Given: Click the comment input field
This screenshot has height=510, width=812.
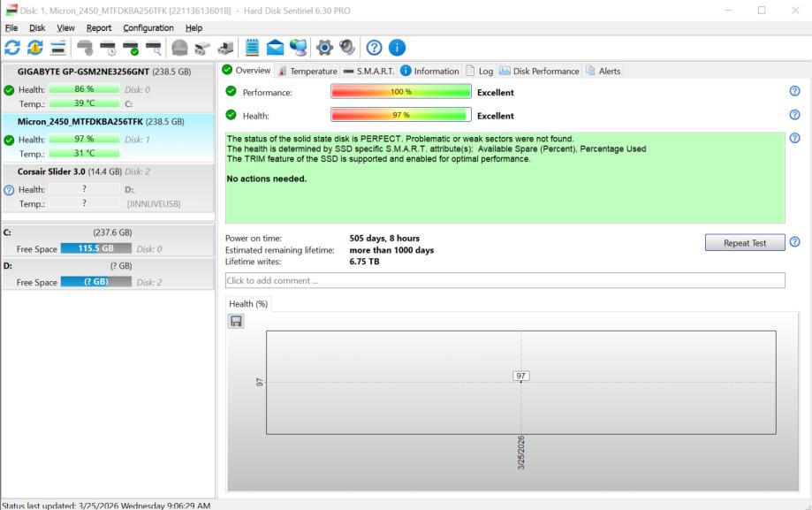Looking at the screenshot, I should point(505,280).
